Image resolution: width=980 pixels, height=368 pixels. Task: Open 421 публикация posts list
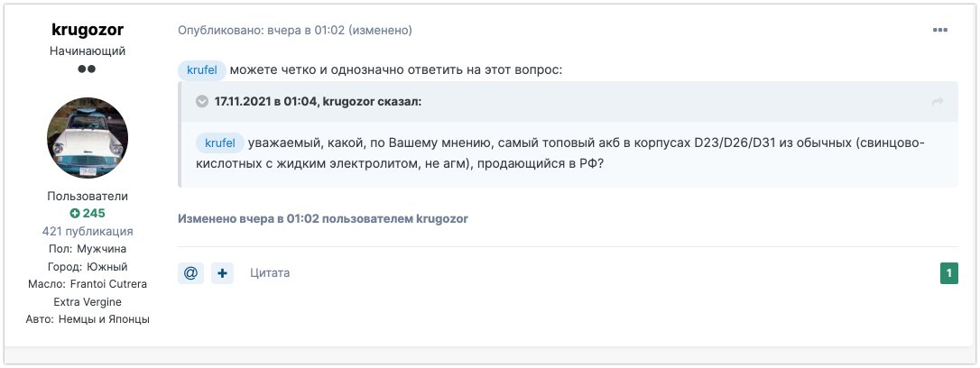click(x=88, y=231)
